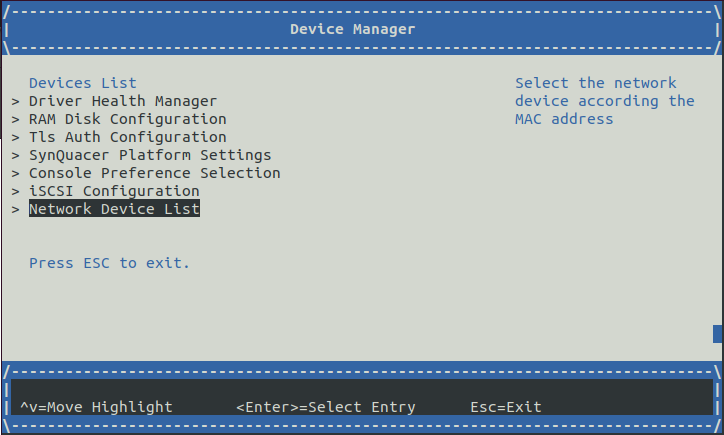Click the Press ESC to exit text

click(109, 263)
